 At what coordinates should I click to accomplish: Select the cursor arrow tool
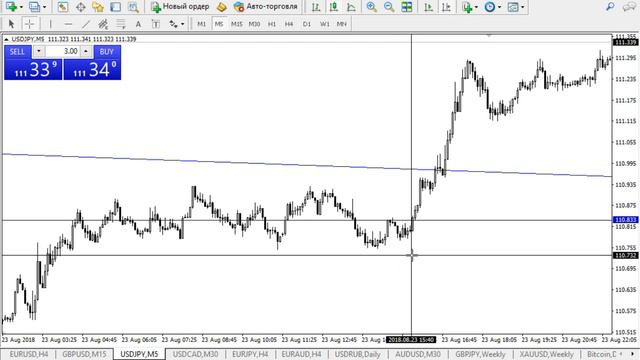(x=11, y=24)
